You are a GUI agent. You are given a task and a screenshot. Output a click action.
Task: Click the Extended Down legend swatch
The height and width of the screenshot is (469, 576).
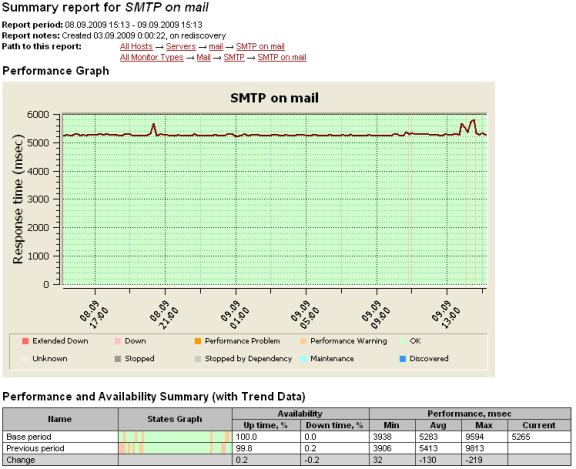(25, 341)
